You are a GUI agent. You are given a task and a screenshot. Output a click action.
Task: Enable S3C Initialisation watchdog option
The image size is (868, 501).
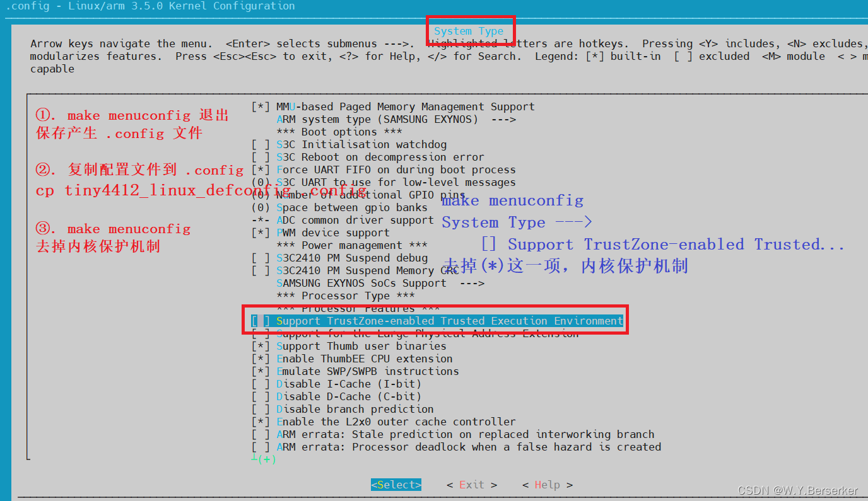tap(349, 144)
